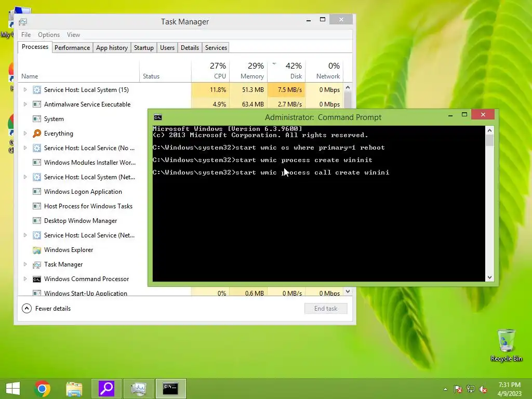Click the taskbar clock showing 7:31 PM
The height and width of the screenshot is (399, 532).
coord(509,389)
